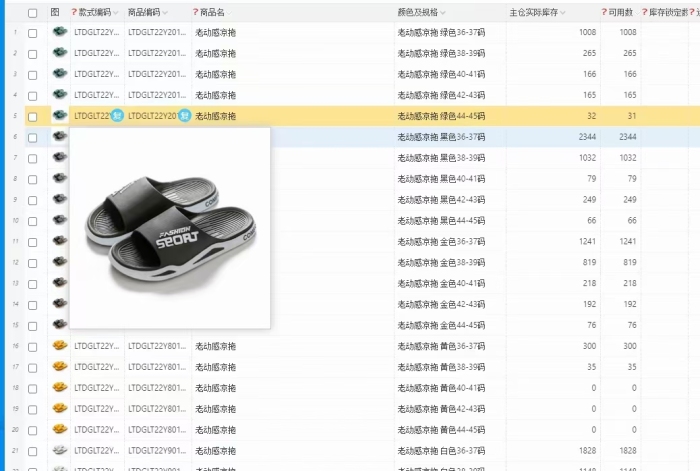Screen dimensions: 700x471
Task: Click the blue copy icon on highlighted row's 款式编码
Action: point(117,116)
